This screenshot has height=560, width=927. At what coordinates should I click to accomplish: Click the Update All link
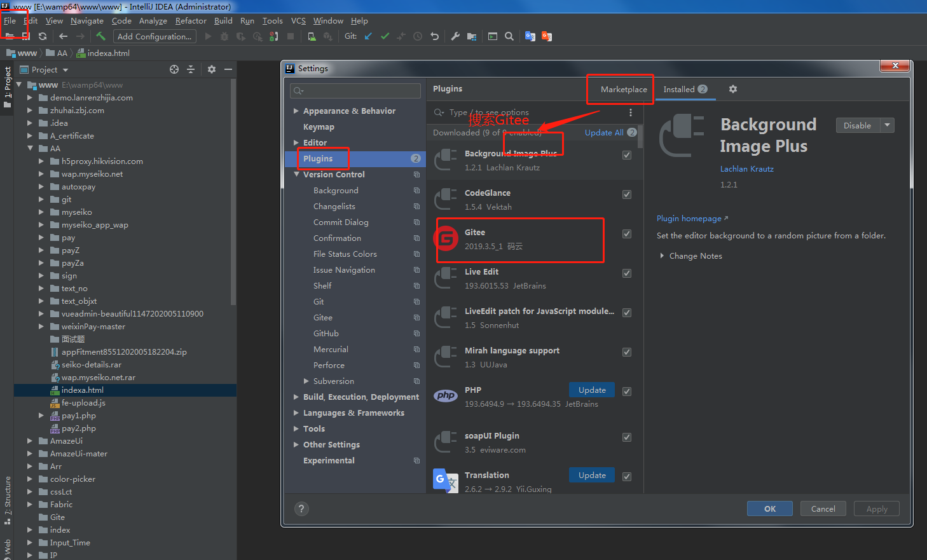tap(605, 132)
